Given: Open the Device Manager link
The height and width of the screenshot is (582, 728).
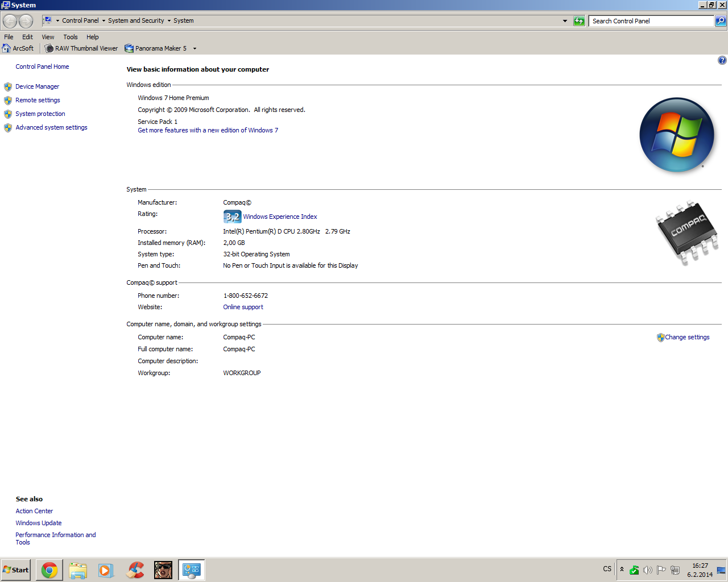Looking at the screenshot, I should click(38, 86).
